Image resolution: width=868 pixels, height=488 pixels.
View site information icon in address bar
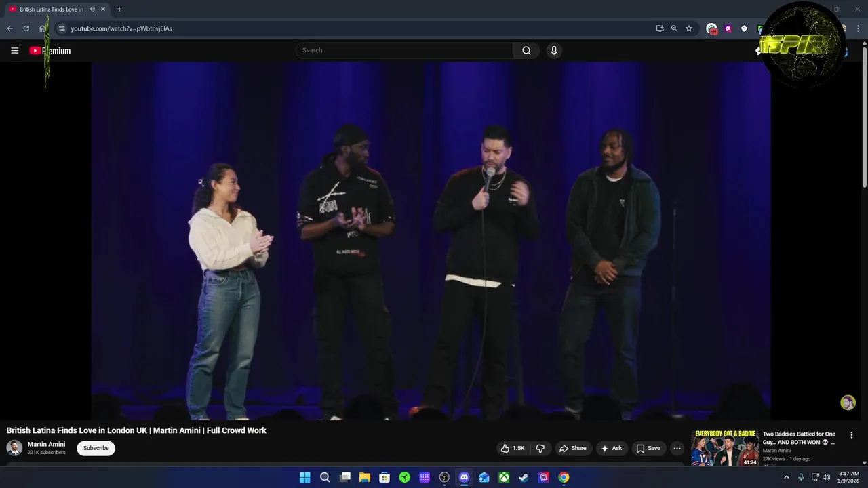(62, 28)
